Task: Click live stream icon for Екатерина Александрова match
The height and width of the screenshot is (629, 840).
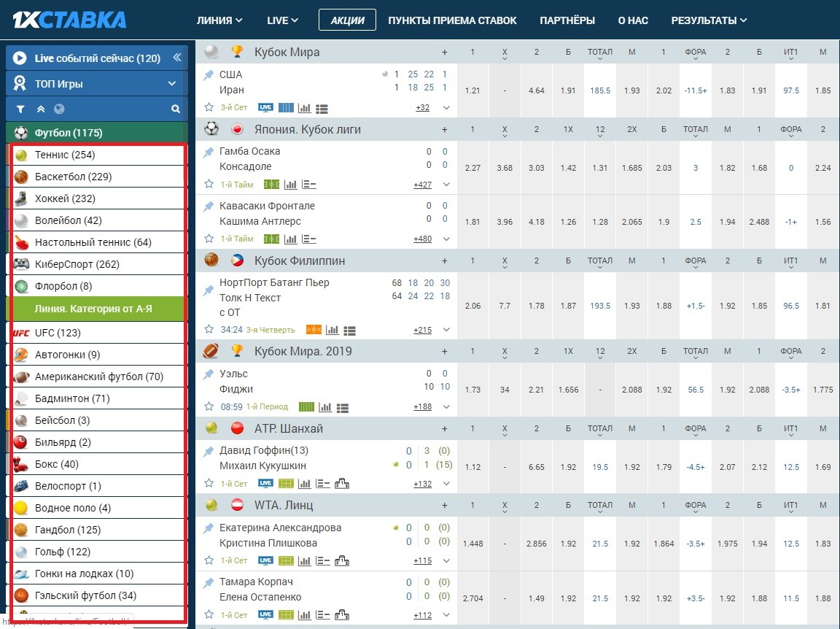Action: [x=265, y=560]
